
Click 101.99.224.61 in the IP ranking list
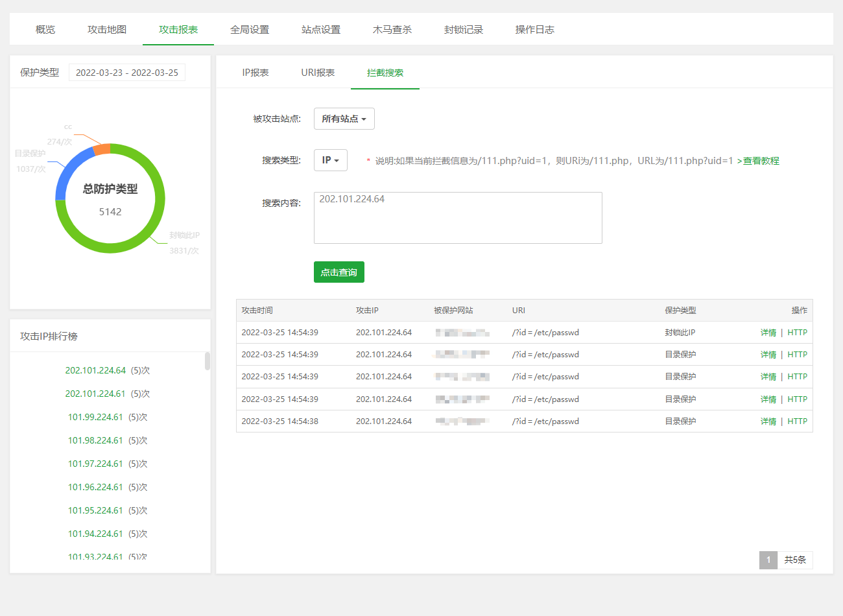pyautogui.click(x=95, y=417)
